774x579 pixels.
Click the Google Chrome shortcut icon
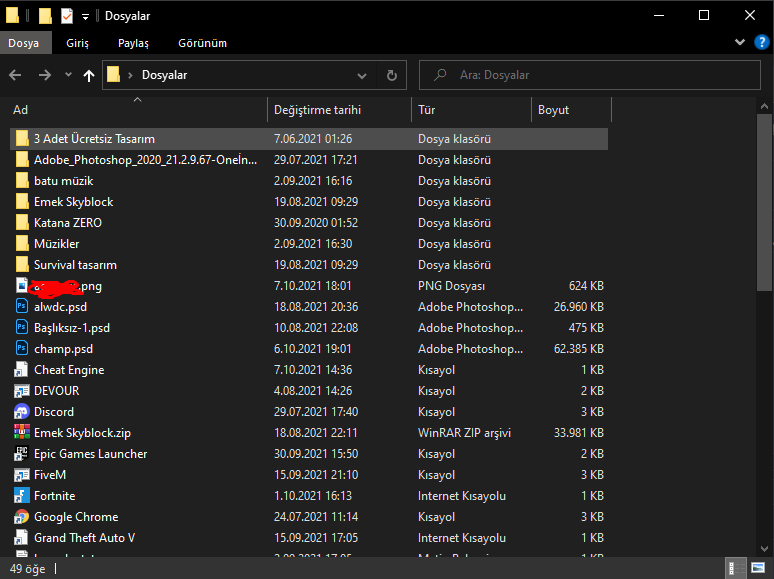pyautogui.click(x=22, y=516)
